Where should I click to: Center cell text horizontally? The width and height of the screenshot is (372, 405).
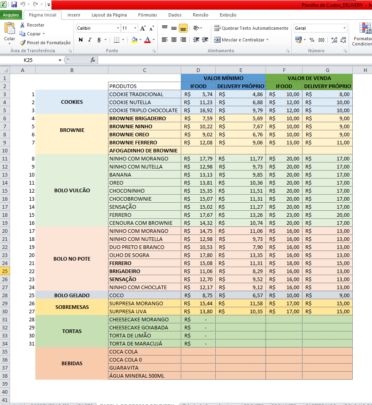pyautogui.click(x=174, y=40)
